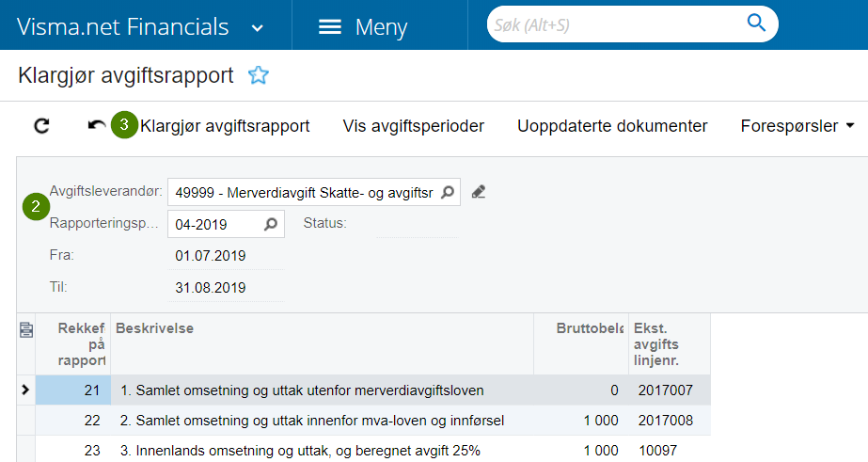The width and height of the screenshot is (868, 462).
Task: Click the undo arrow icon
Action: pos(97,126)
